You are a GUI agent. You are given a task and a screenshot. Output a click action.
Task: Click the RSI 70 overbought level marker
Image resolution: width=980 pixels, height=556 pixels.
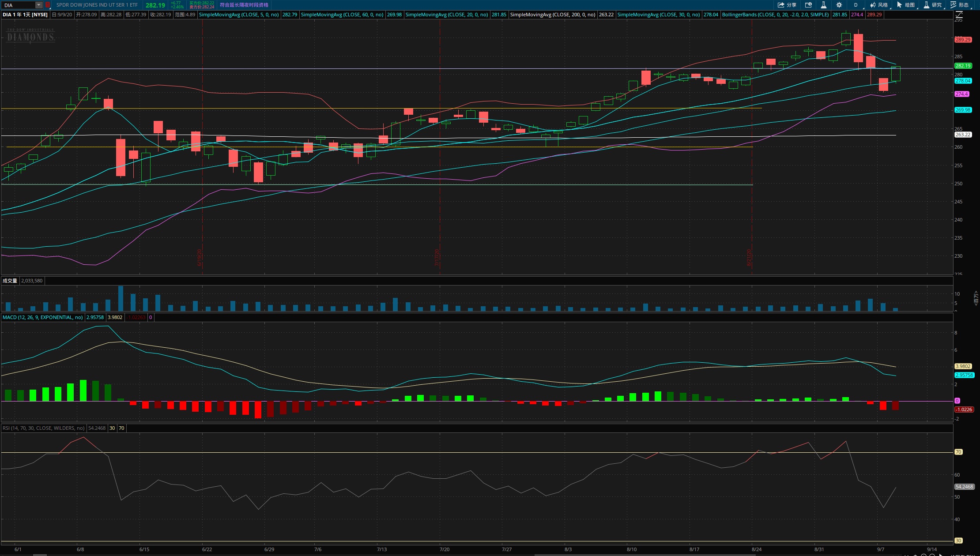[x=958, y=452]
